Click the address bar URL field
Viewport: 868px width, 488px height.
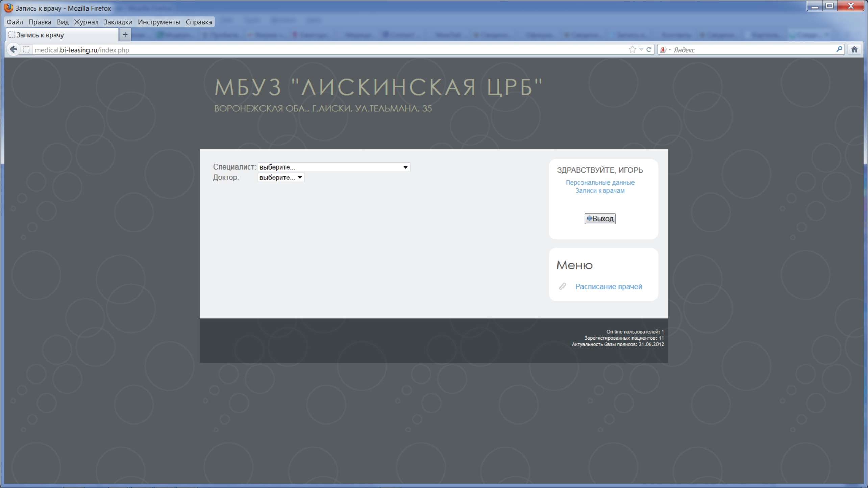point(329,50)
